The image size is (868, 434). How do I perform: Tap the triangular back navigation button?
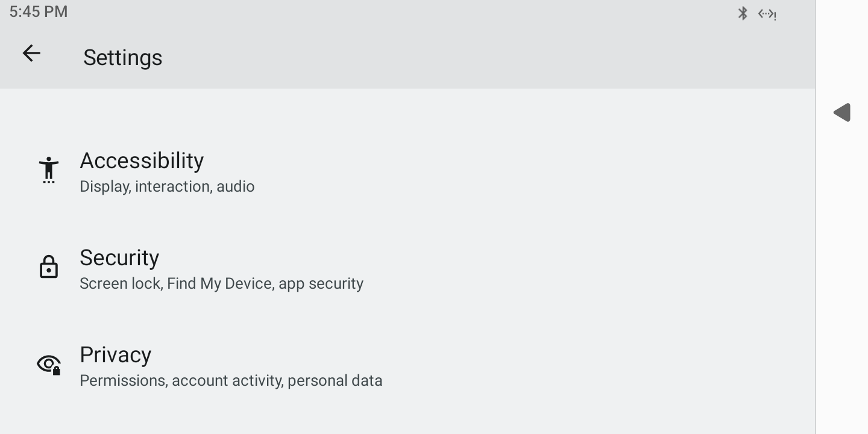842,112
